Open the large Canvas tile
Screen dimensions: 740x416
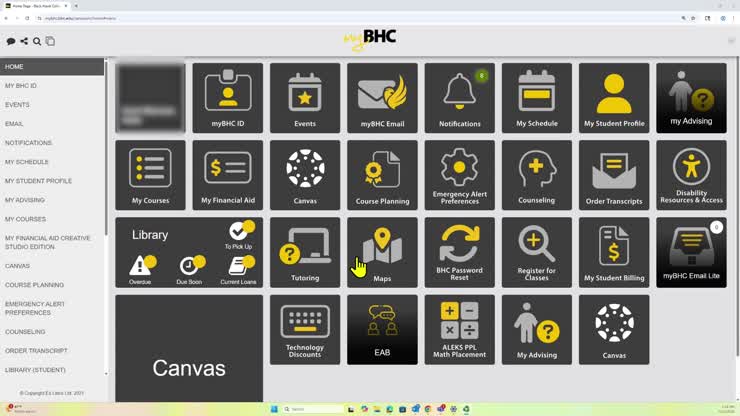(x=189, y=348)
